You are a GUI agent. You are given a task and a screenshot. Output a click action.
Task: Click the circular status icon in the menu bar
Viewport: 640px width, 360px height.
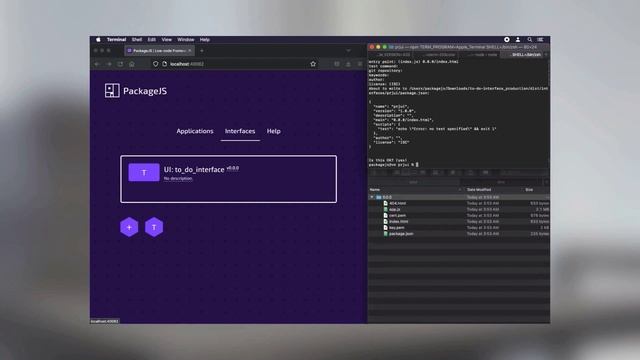(x=507, y=40)
